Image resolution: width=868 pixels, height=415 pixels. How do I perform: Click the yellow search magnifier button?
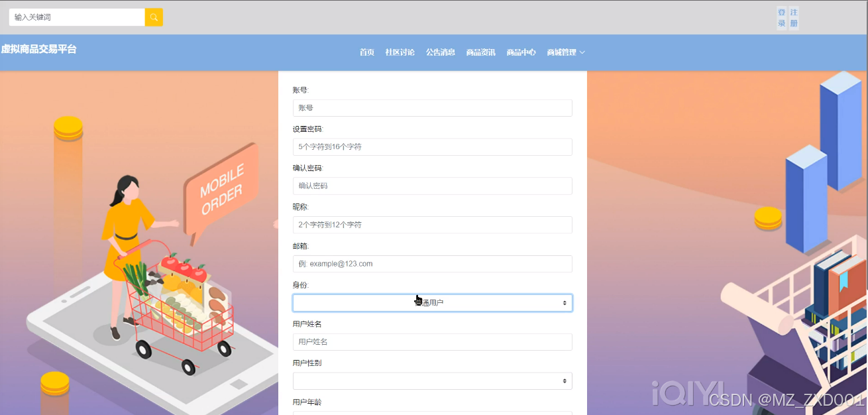[x=154, y=17]
